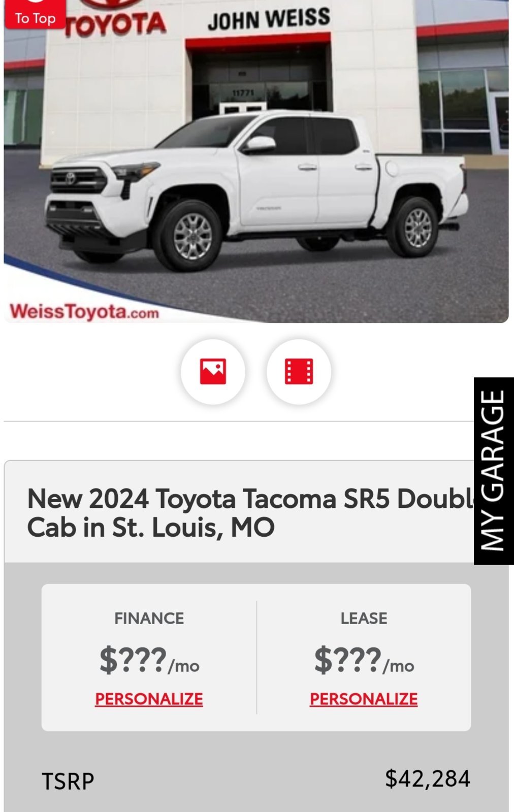514x812 pixels.
Task: Tap the LEASE heading
Action: pyautogui.click(x=364, y=618)
